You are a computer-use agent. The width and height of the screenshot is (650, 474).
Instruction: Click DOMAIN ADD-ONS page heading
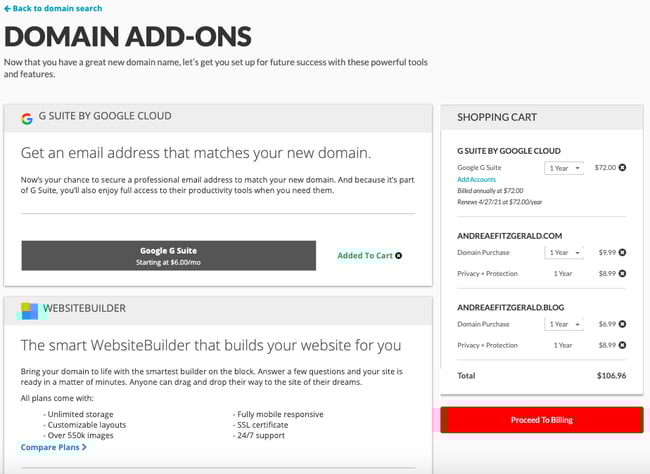point(128,36)
